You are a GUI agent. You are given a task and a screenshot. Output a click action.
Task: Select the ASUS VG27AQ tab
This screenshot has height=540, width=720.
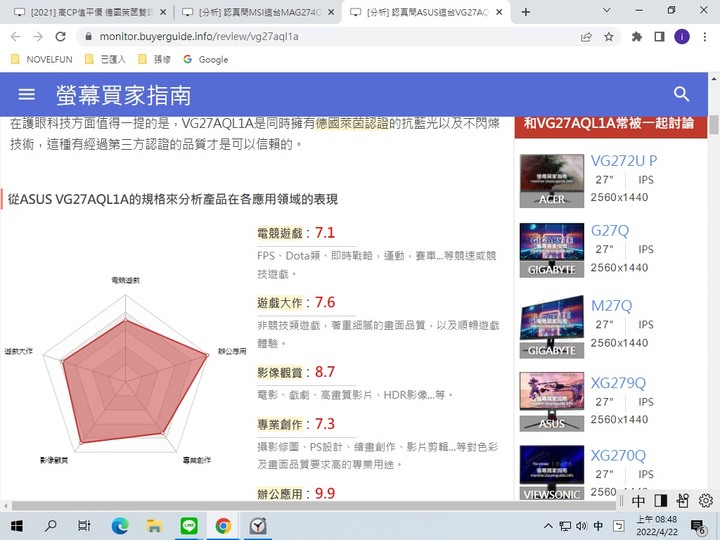(x=425, y=12)
